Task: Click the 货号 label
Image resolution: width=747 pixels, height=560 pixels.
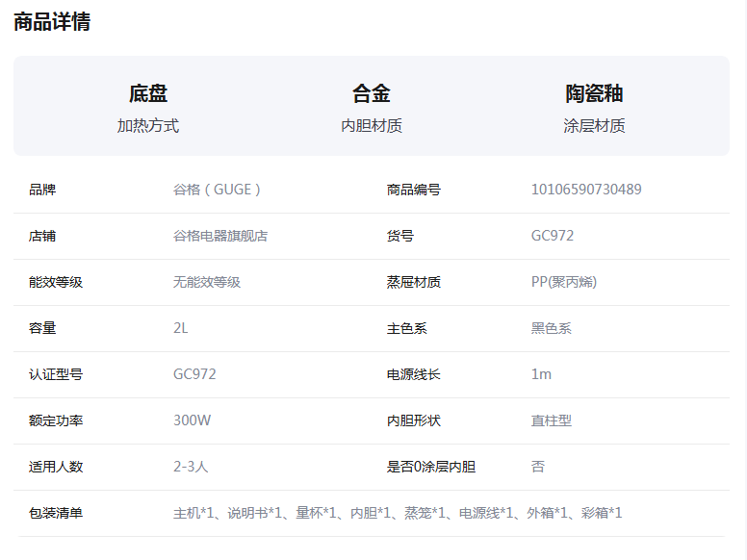Action: [x=400, y=236]
